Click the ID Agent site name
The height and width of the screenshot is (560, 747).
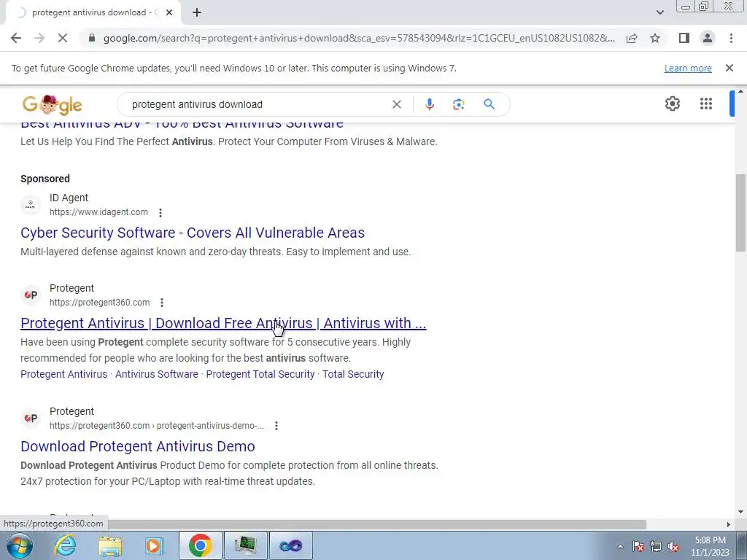click(69, 198)
